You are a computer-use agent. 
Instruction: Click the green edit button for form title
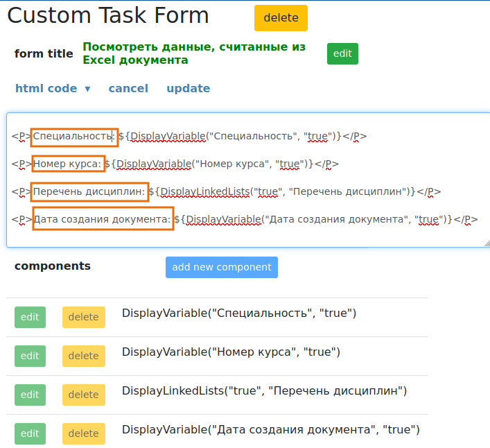coord(342,54)
